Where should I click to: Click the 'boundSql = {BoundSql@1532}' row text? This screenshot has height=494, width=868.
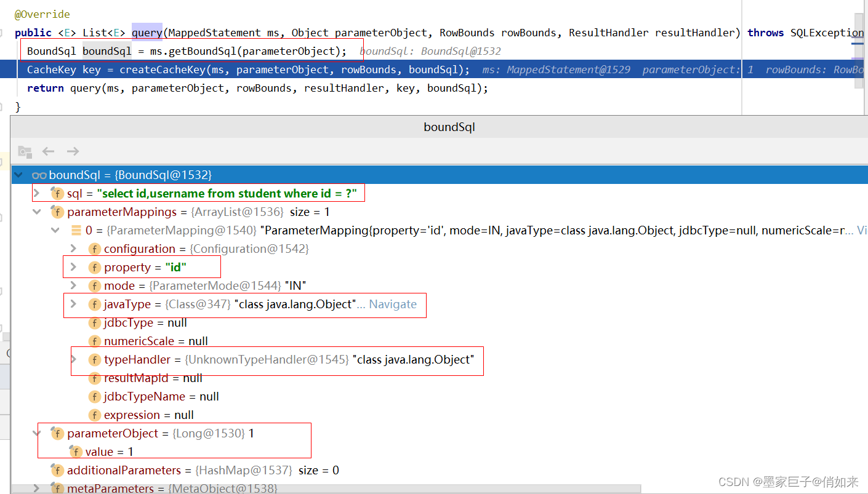click(x=131, y=175)
